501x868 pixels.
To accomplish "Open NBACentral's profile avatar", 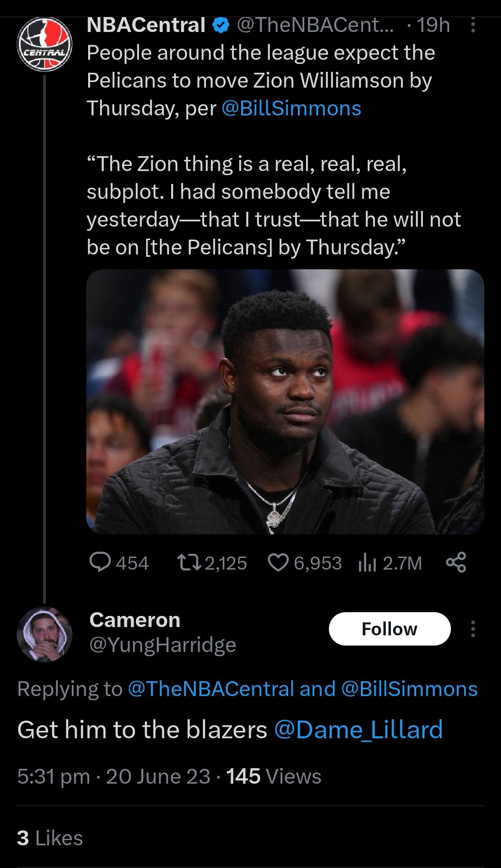I will pos(44,41).
